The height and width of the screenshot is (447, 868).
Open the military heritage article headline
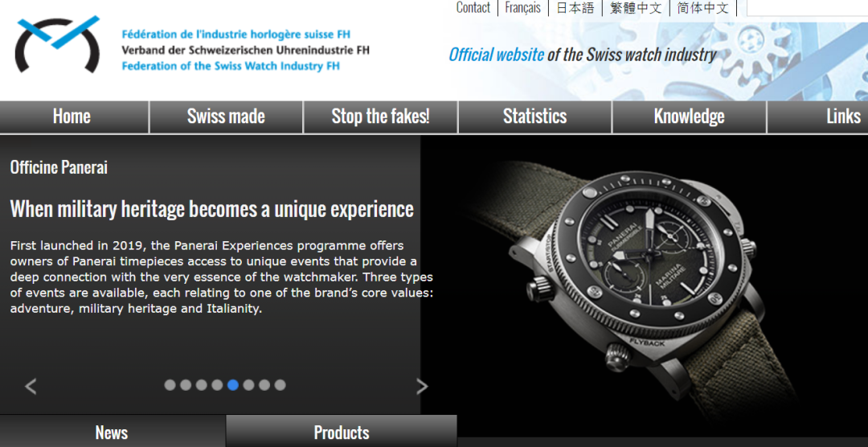(x=212, y=209)
